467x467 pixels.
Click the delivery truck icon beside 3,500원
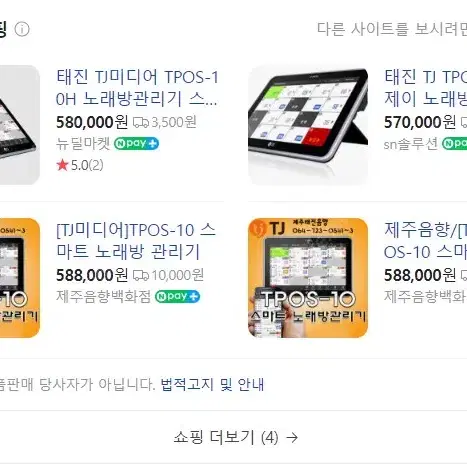(x=141, y=123)
